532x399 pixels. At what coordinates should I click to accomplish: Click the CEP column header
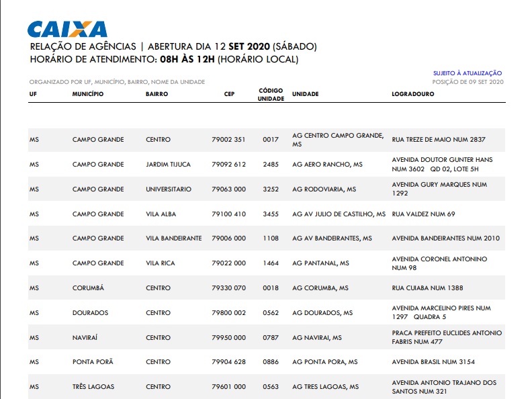point(229,94)
